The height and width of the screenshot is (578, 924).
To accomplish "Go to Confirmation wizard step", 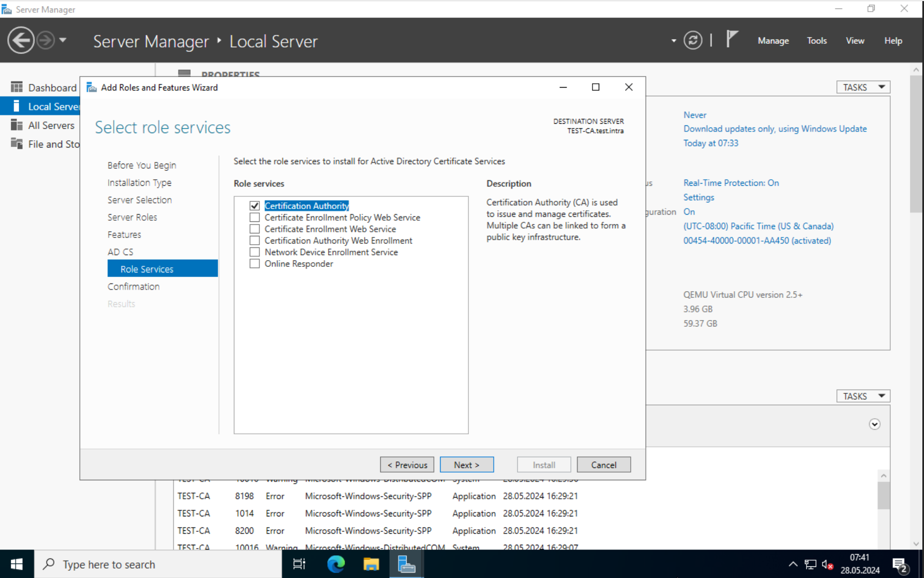I will point(134,286).
